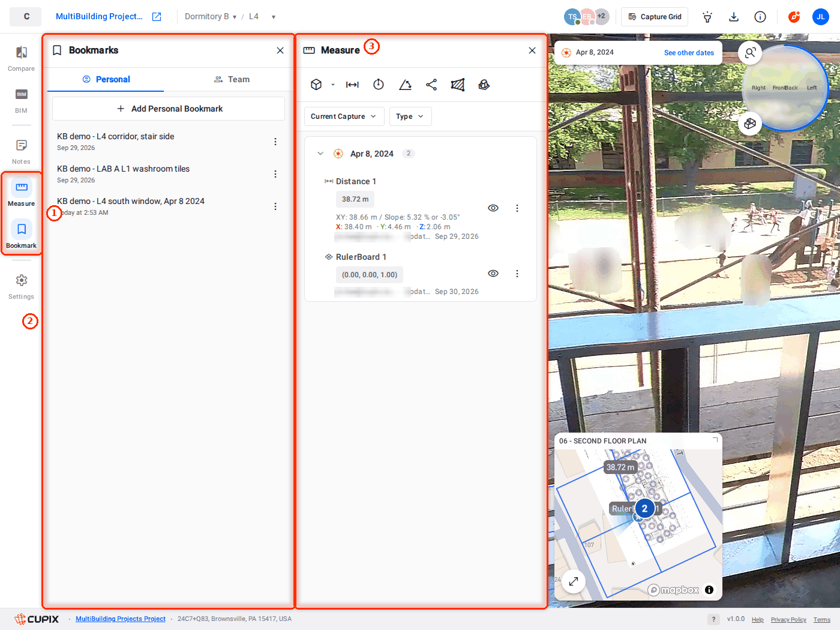
Task: Click the search-view button over the viewer
Action: tap(750, 53)
